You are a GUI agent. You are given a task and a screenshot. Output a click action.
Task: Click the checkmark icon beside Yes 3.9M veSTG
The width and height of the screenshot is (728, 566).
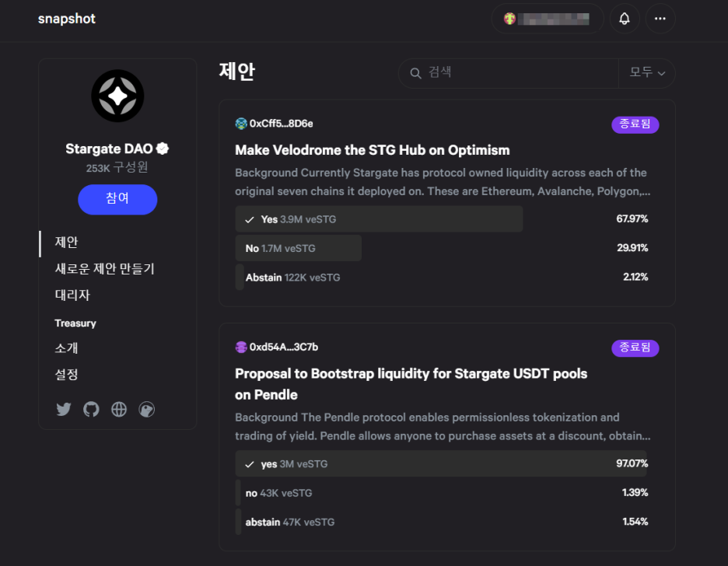click(250, 219)
